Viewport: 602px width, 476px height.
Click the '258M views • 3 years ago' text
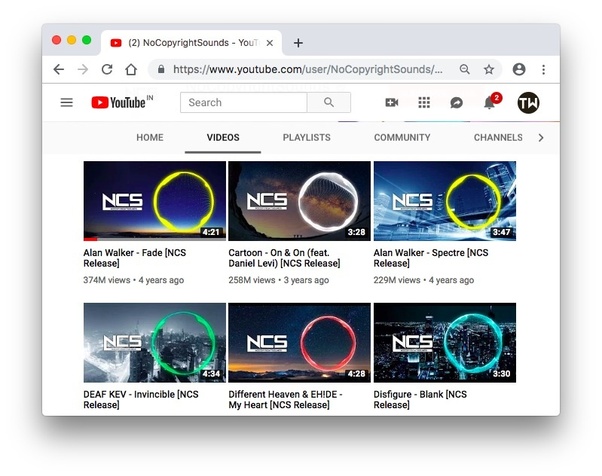(x=279, y=280)
